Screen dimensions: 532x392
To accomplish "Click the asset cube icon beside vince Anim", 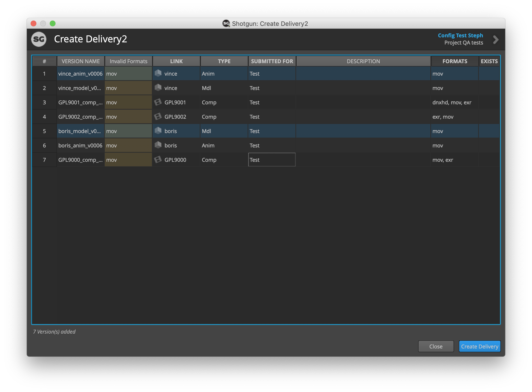I will [x=158, y=73].
